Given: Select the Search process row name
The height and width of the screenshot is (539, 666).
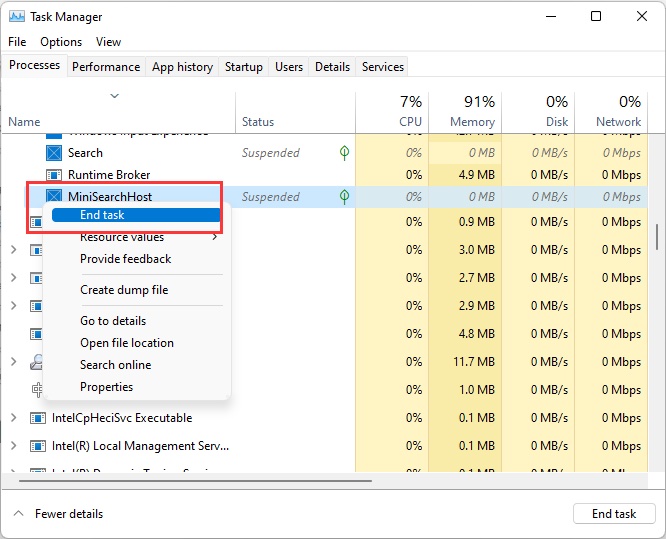Looking at the screenshot, I should tap(85, 153).
